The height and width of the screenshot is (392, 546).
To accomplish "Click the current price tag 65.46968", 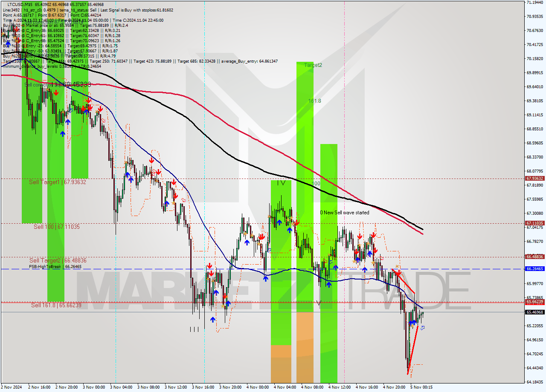I will point(534,312).
